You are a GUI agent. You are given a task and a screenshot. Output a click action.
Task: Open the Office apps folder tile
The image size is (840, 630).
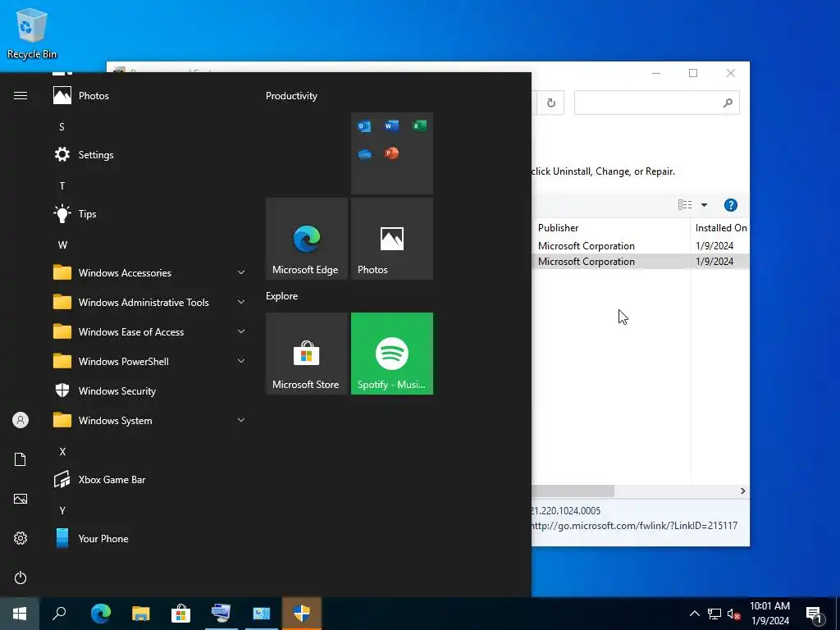(391, 153)
